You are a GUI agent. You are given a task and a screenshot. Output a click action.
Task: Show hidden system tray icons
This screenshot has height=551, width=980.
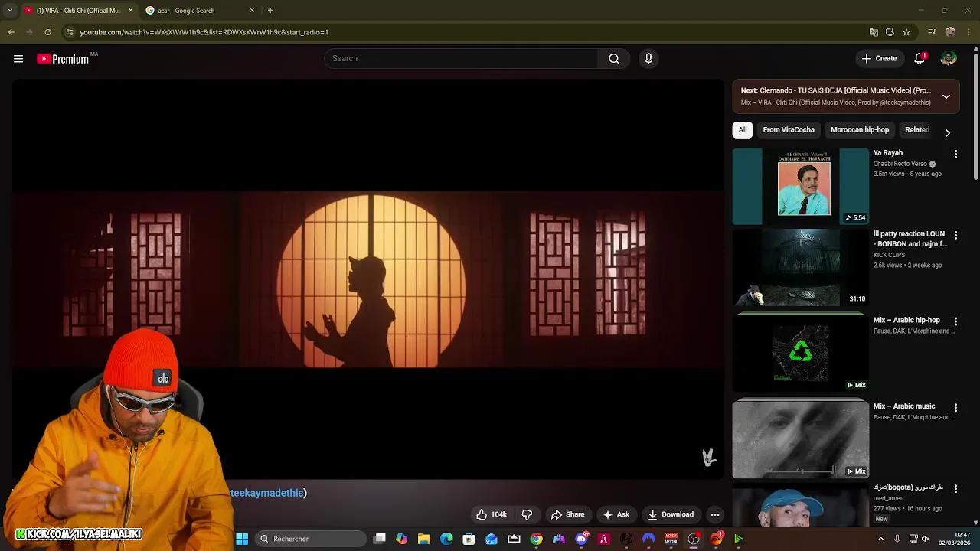tap(880, 539)
